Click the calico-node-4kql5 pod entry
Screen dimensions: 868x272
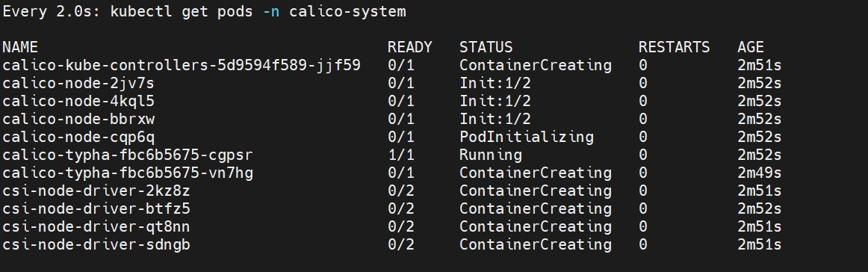78,102
